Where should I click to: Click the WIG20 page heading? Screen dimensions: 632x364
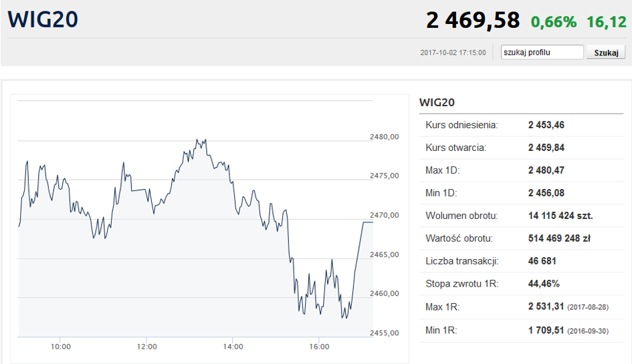43,19
